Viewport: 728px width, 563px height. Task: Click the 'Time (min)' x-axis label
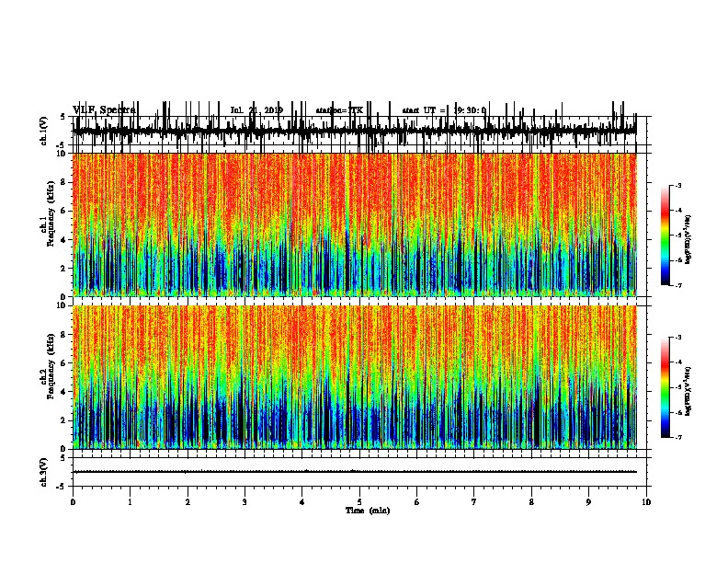pyautogui.click(x=368, y=511)
